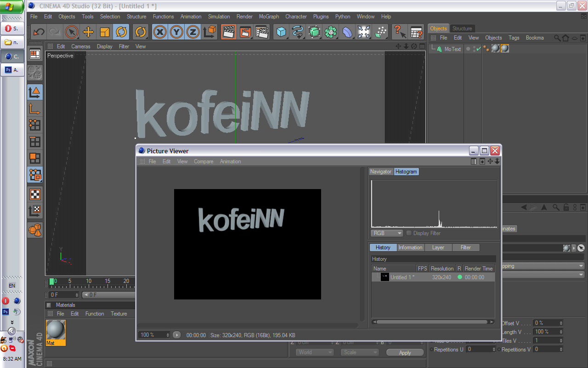Open the deformer objects icon
Image resolution: width=588 pixels, height=368 pixels.
pos(347,32)
